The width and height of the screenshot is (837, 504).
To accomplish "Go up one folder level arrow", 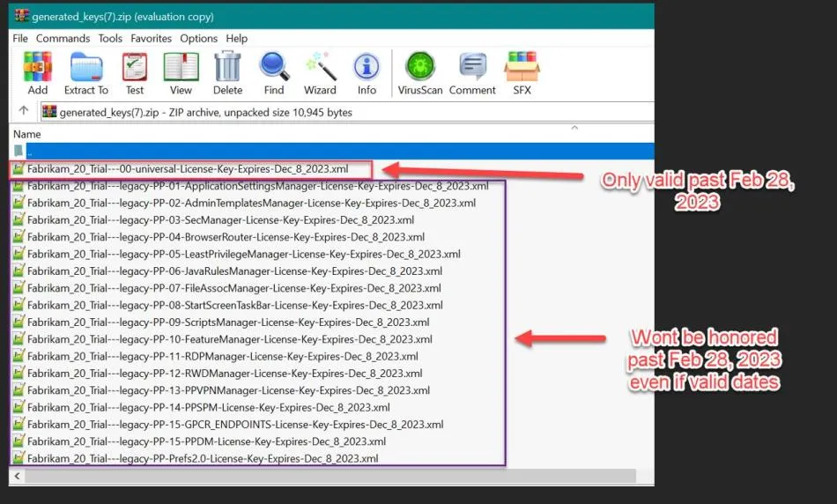I will pyautogui.click(x=24, y=112).
